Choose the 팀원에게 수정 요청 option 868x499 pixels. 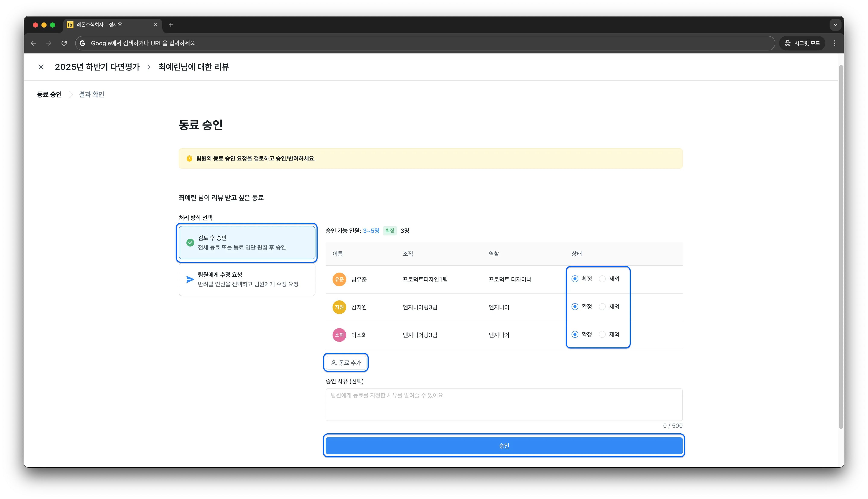point(247,279)
